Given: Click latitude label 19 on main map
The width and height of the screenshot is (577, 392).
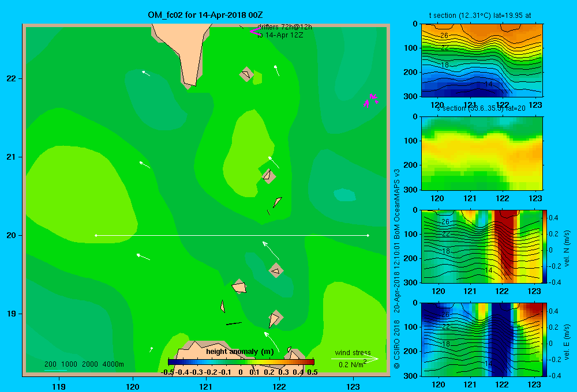Looking at the screenshot, I should click(12, 314).
